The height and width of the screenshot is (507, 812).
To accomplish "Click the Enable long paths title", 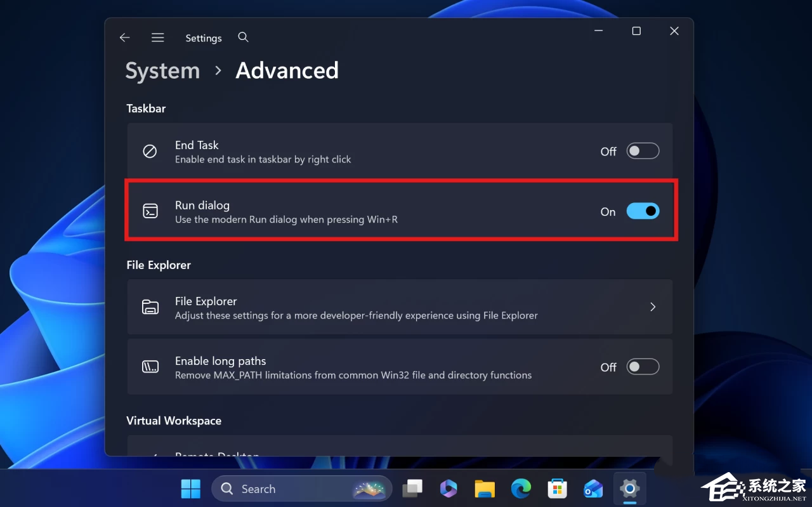I will pyautogui.click(x=220, y=361).
